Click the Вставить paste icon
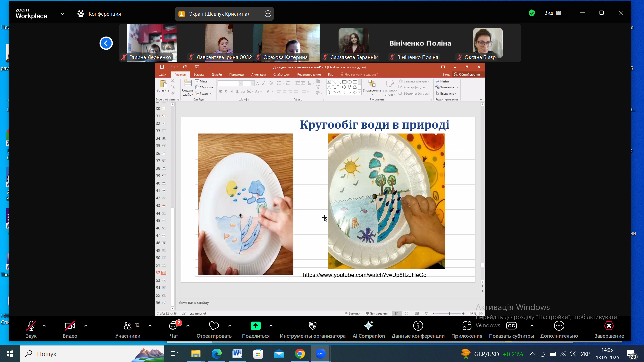This screenshot has width=644, height=362. (163, 84)
